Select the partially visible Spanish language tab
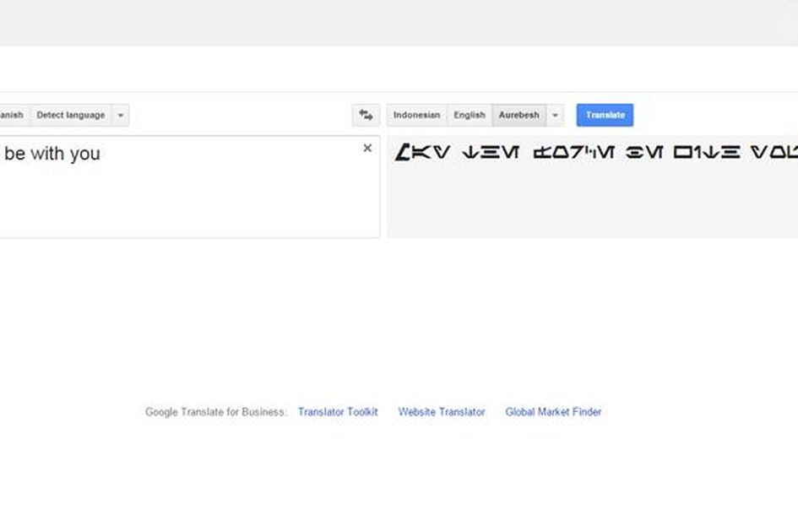This screenshot has width=798, height=532. [11, 115]
